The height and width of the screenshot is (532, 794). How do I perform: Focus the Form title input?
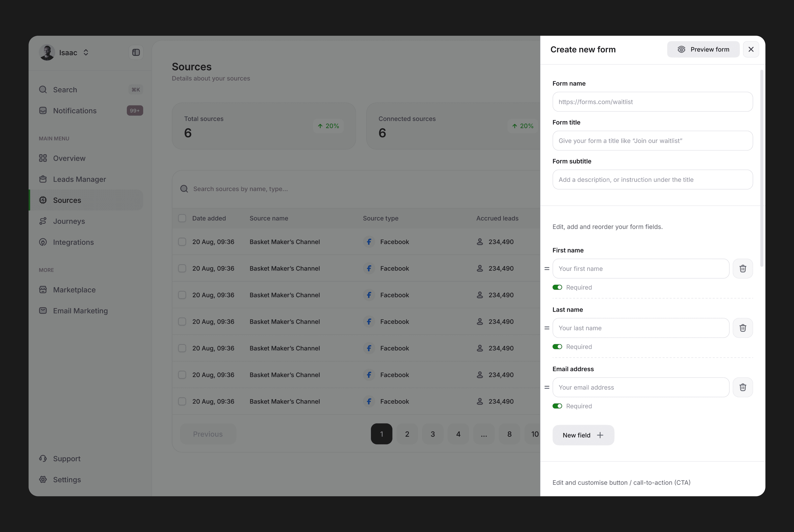pyautogui.click(x=652, y=141)
